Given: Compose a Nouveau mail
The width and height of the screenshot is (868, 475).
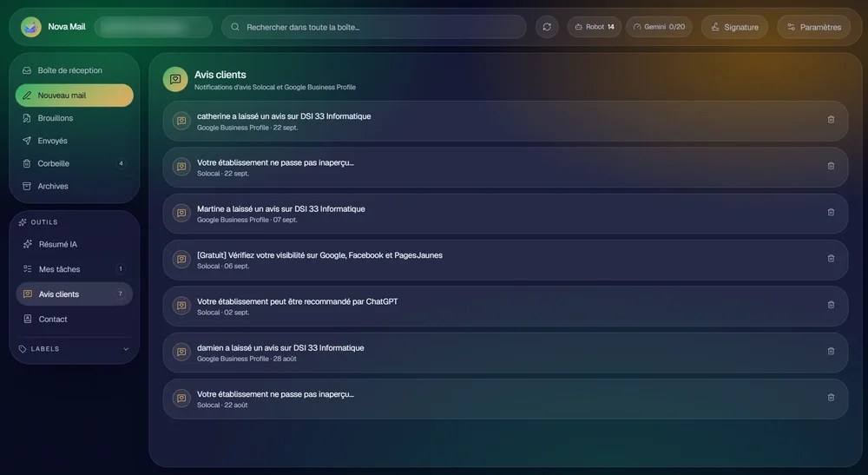Looking at the screenshot, I should [74, 96].
